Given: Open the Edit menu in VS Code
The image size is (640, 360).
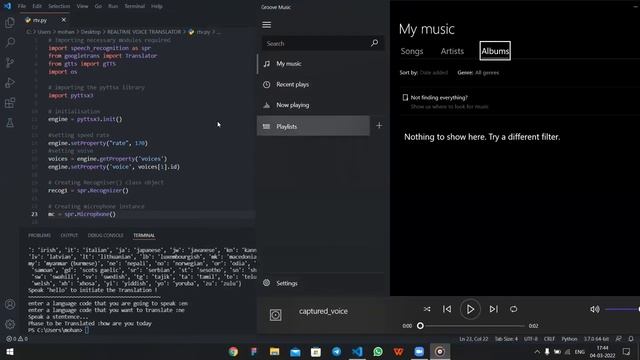Looking at the screenshot, I should [37, 6].
